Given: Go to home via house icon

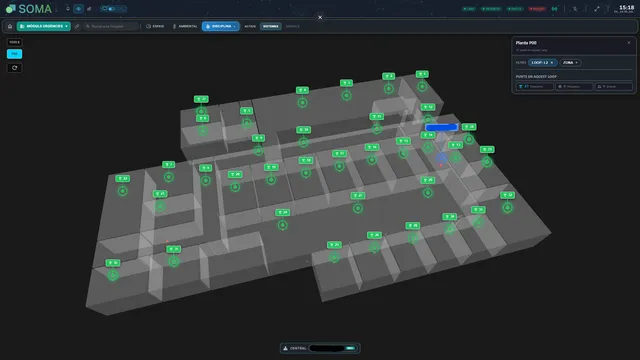Looking at the screenshot, I should click(10, 26).
